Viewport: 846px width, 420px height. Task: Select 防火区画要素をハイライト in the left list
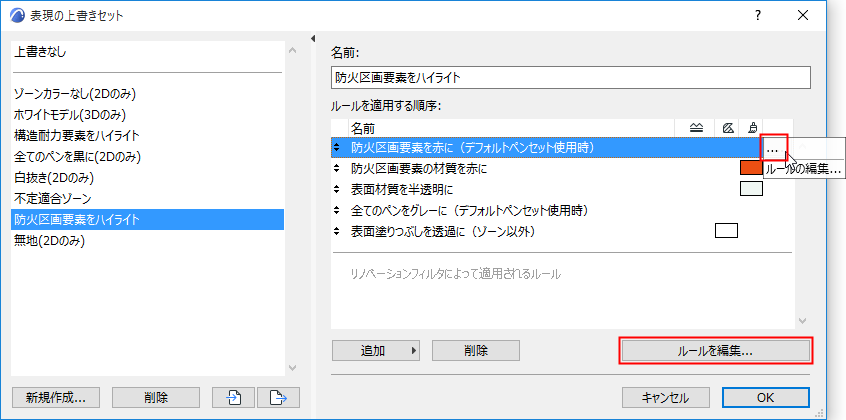pos(147,219)
